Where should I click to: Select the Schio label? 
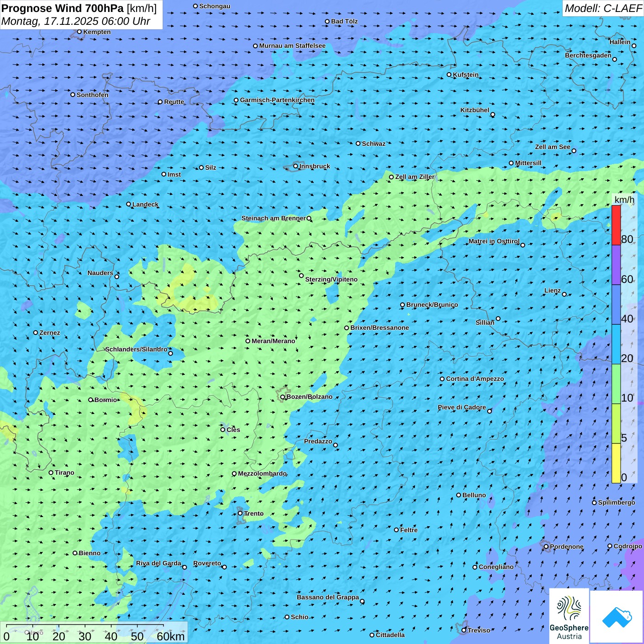coord(299,617)
